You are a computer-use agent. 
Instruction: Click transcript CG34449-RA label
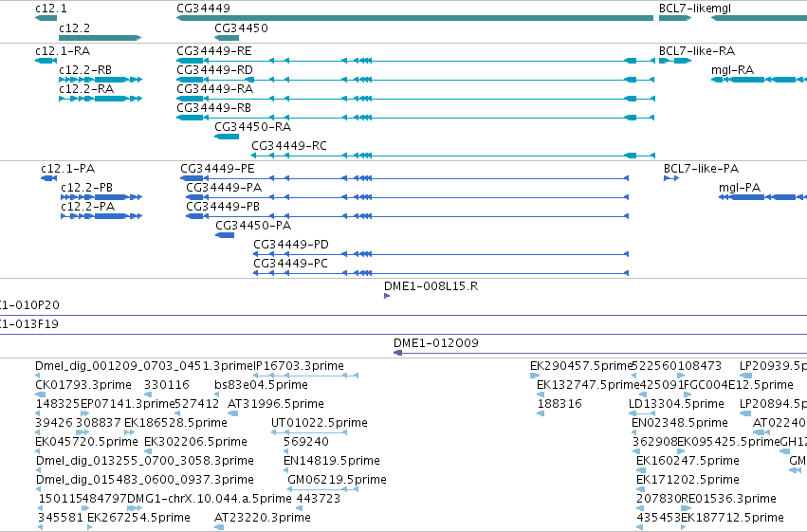[x=214, y=89]
